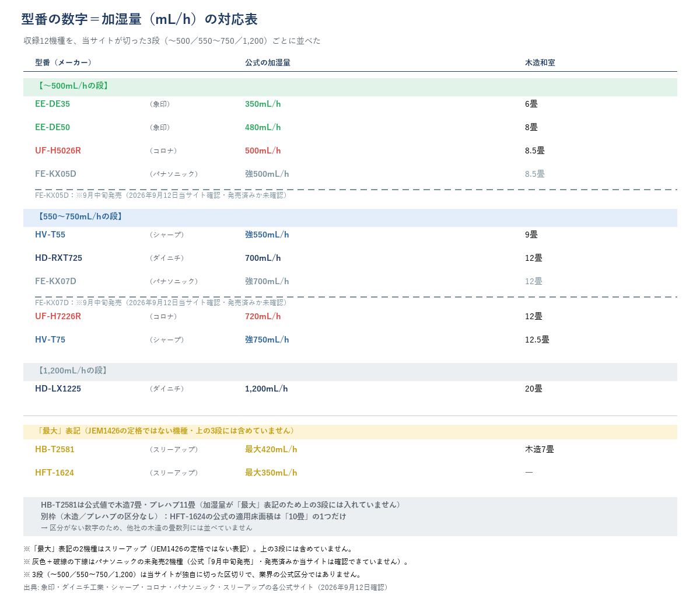The image size is (700, 594).
Task: Click the FE-KX07D ※9月中旬発売 footnote
Action: 163,302
